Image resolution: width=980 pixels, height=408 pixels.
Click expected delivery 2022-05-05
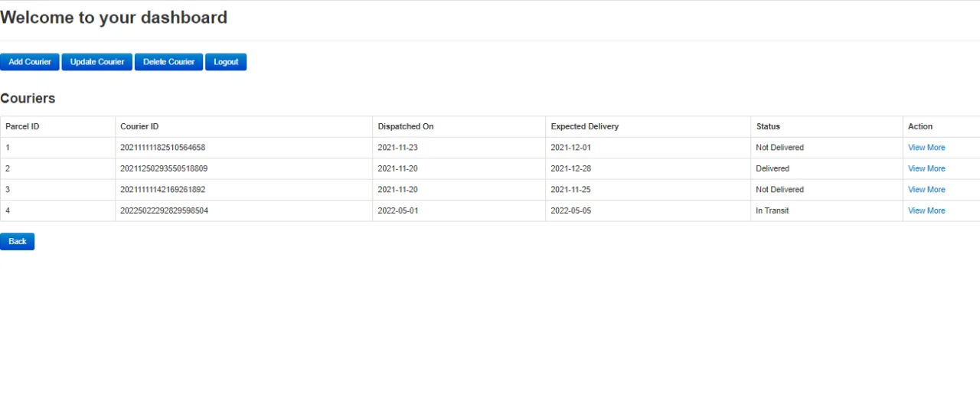pyautogui.click(x=571, y=211)
